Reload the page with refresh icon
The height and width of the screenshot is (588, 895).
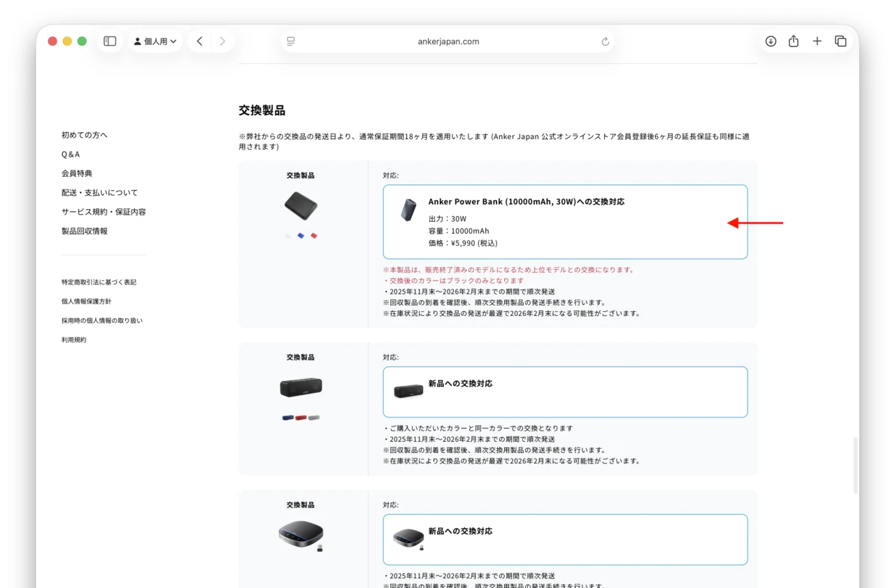(606, 41)
